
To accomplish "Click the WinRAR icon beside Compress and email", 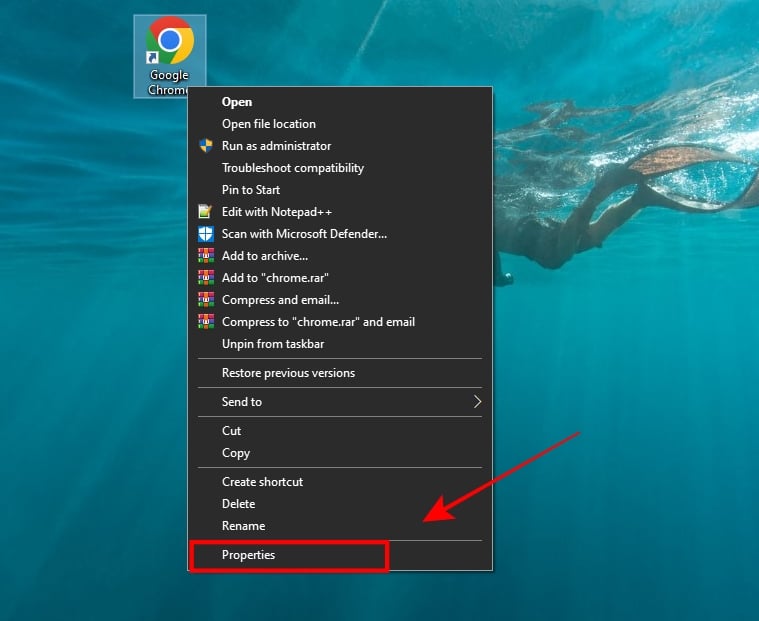I will (206, 300).
